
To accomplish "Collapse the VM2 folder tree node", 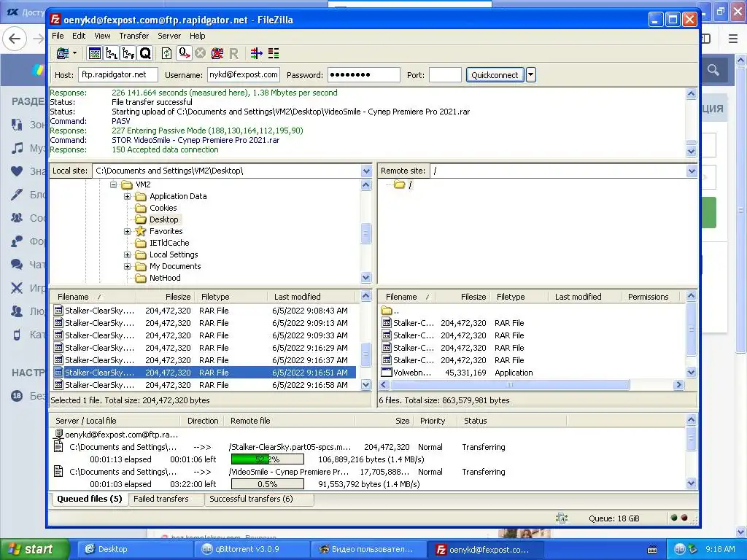I will click(x=113, y=184).
